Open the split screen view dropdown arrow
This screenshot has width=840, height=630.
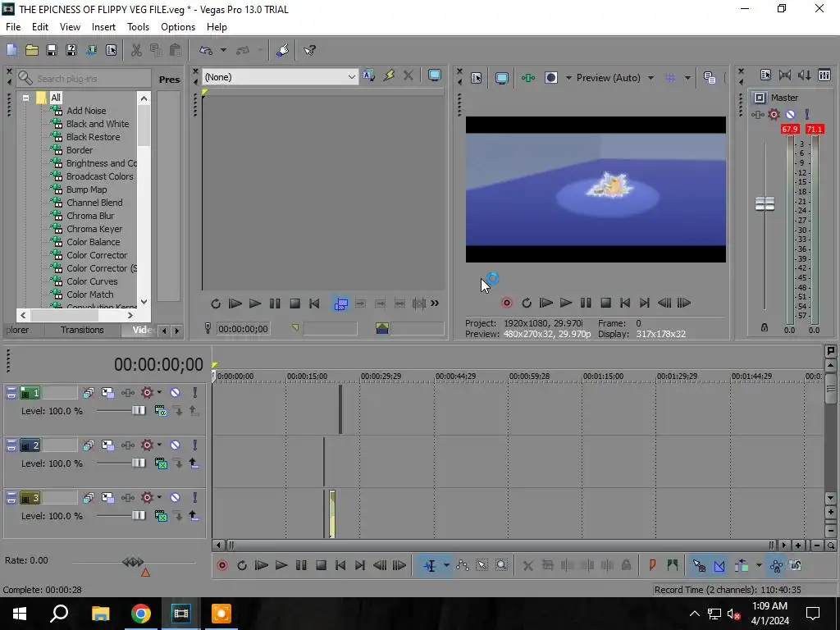(568, 78)
